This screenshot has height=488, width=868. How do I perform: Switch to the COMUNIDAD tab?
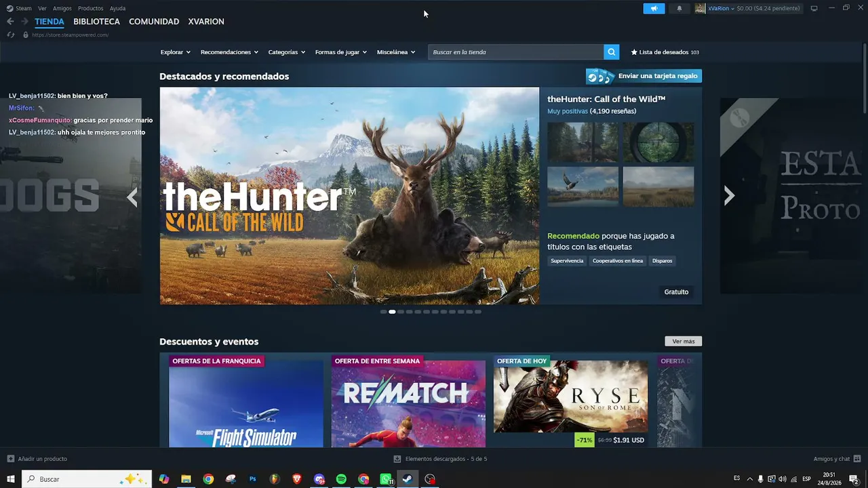[154, 22]
